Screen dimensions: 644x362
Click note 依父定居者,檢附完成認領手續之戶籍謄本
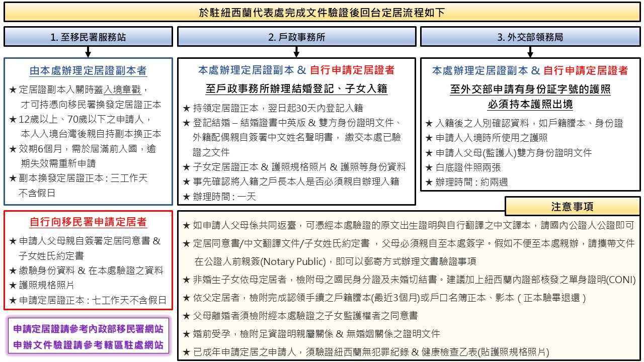tap(385, 298)
